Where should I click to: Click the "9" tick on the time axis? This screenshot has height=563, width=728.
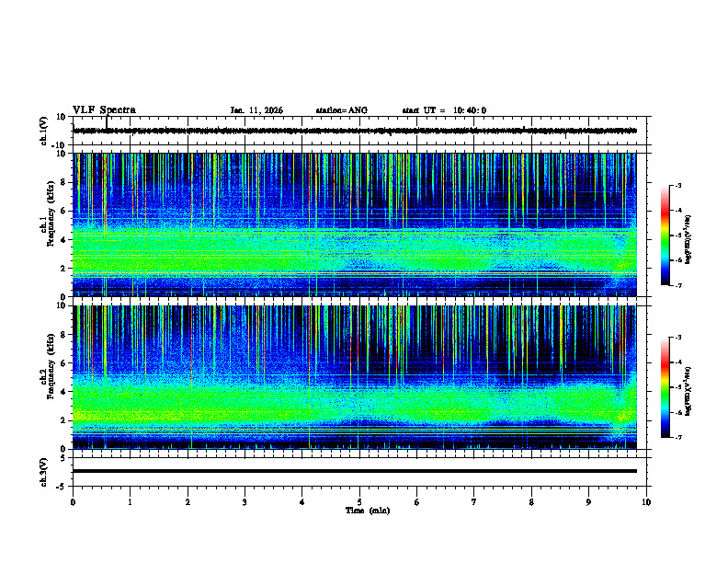coord(588,502)
